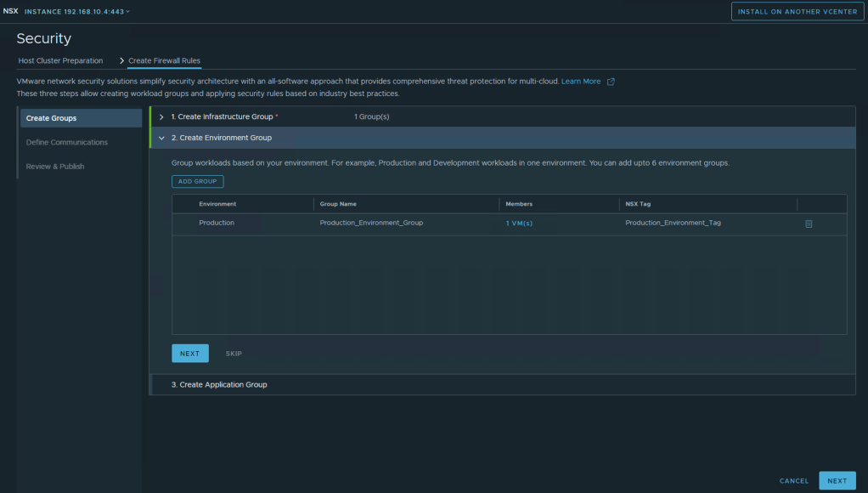Viewport: 868px width, 493px height.
Task: Expand the Create Application Group section
Action: (x=219, y=385)
